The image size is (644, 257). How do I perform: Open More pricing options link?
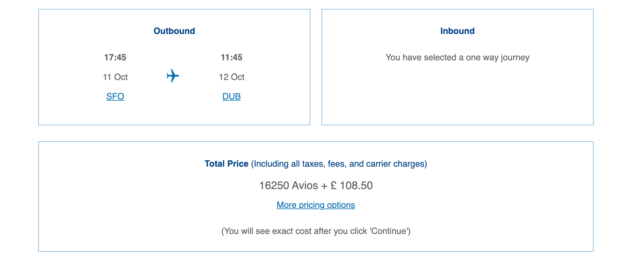316,205
